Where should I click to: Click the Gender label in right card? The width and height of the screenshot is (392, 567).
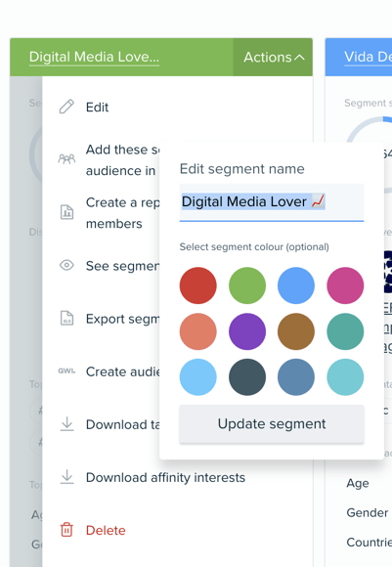[367, 513]
